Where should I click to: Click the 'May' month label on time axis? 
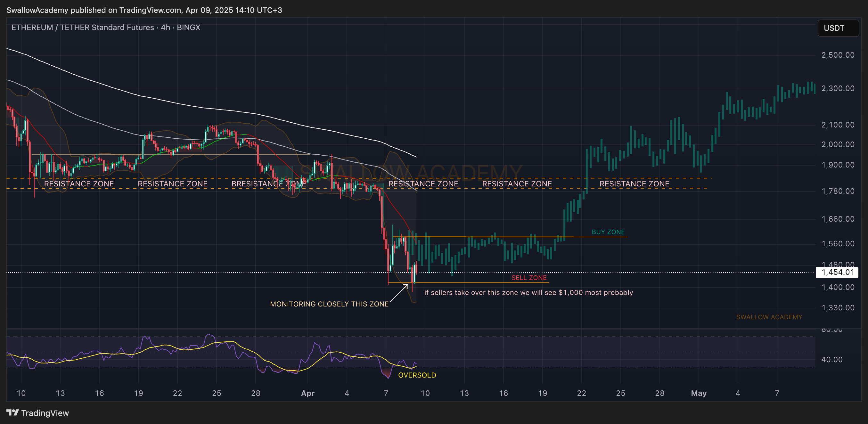tap(699, 393)
